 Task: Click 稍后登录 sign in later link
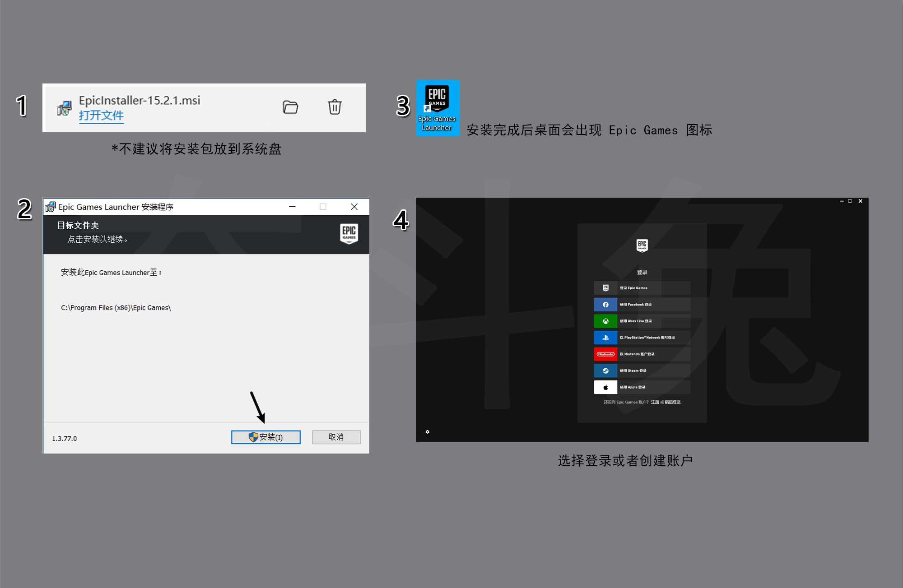[x=673, y=402]
